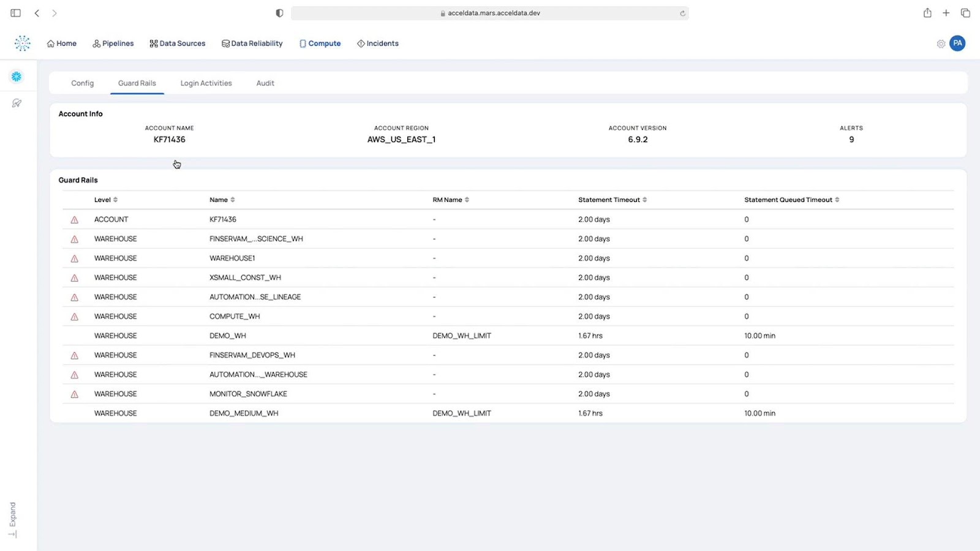This screenshot has height=551, width=980.
Task: Click the WAREHOUSE1 name cell
Action: (x=232, y=258)
